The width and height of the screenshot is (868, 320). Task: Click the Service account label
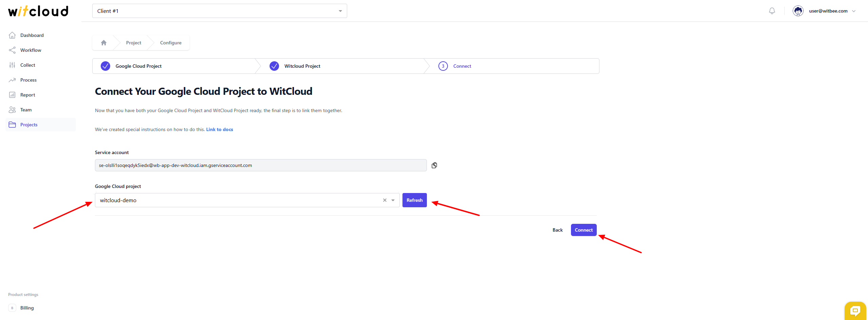pyautogui.click(x=112, y=152)
